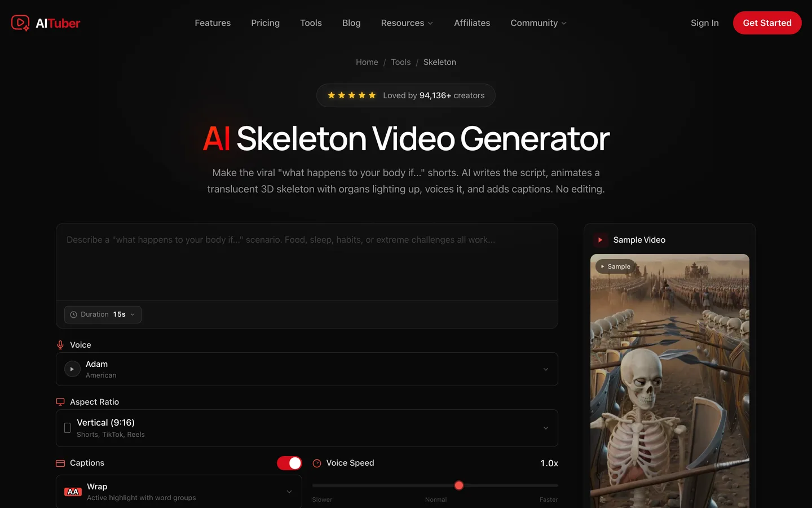
Task: Click the Sample badge on the video
Action: coord(616,266)
